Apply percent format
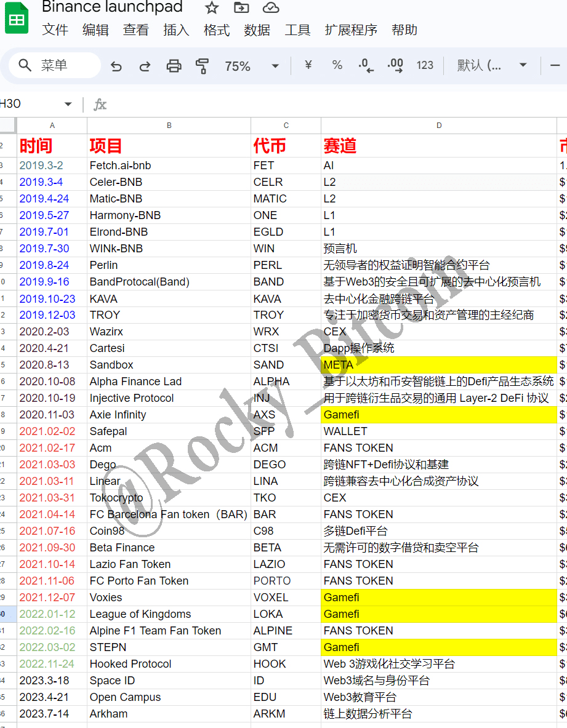 (337, 65)
